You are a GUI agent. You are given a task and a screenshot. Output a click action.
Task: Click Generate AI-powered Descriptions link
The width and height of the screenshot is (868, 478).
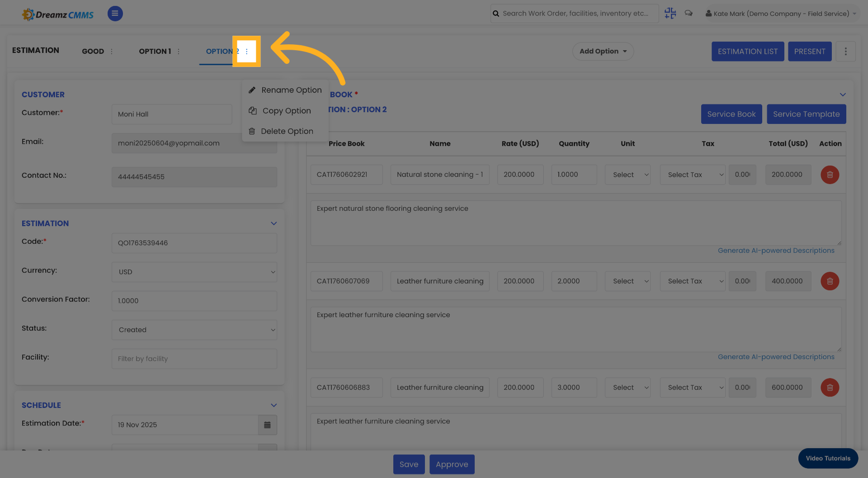pyautogui.click(x=776, y=250)
